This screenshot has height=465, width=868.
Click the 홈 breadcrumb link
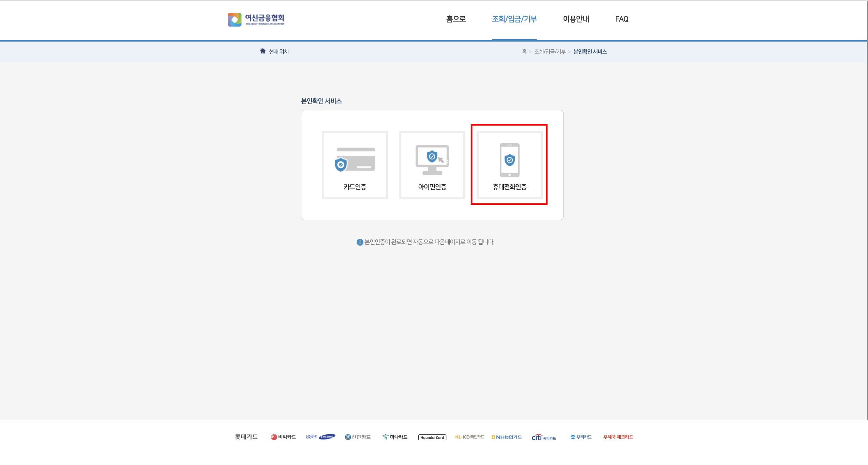pos(524,51)
